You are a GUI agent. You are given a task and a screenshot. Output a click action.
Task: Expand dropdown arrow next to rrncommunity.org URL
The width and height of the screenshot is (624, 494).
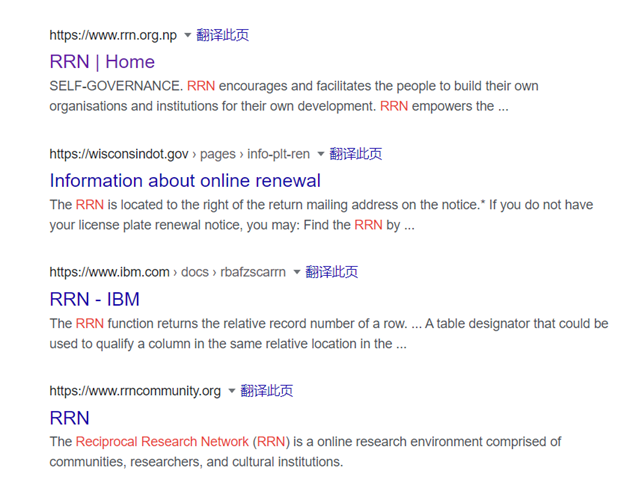tap(232, 391)
